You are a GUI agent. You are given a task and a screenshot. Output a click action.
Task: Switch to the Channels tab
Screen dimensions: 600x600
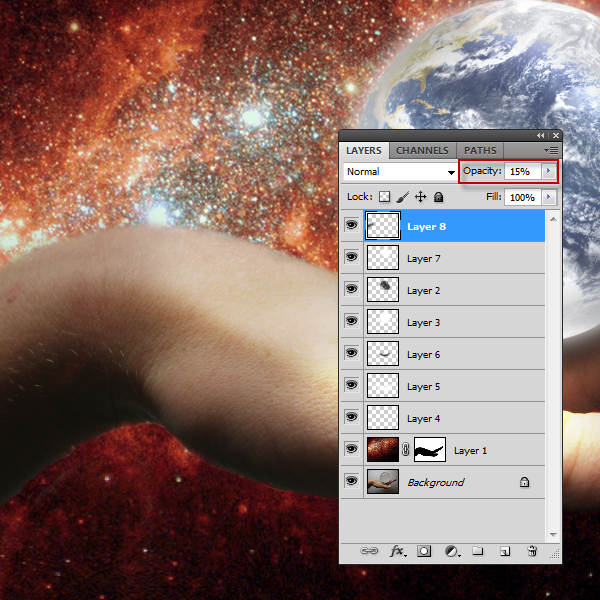(x=422, y=150)
